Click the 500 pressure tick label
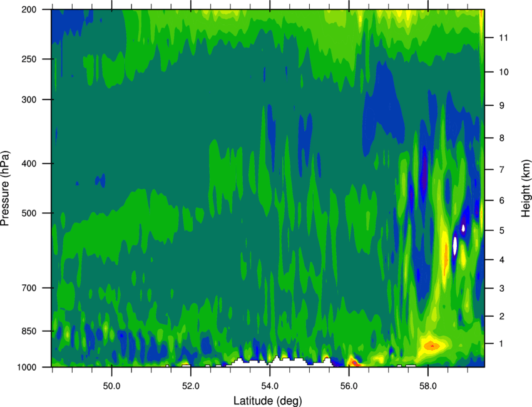 tap(29, 213)
